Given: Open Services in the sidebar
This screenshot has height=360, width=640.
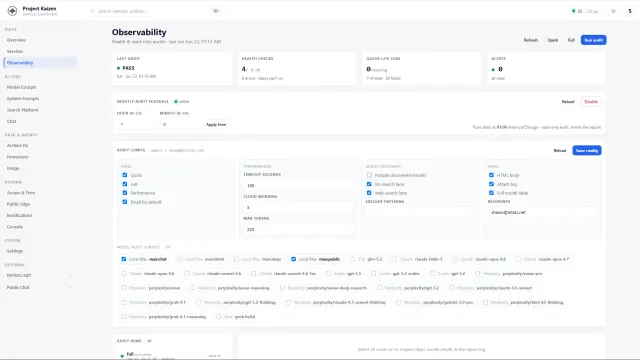Looking at the screenshot, I should click(x=40, y=51).
